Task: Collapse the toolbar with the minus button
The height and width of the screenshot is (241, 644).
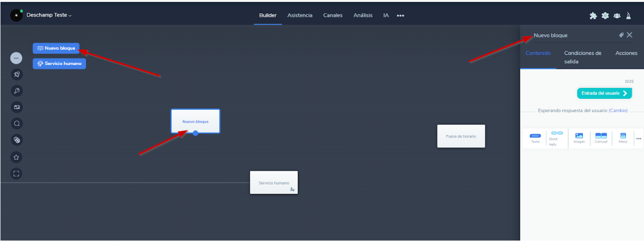Action: coord(17,58)
